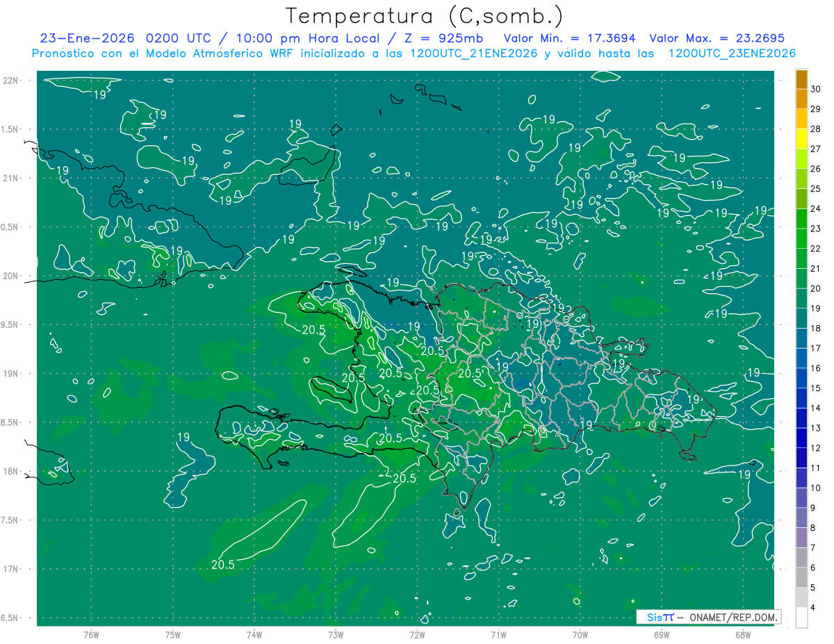834x644 pixels.
Task: Click the "19N" latitude axis label
Action: [x=10, y=374]
